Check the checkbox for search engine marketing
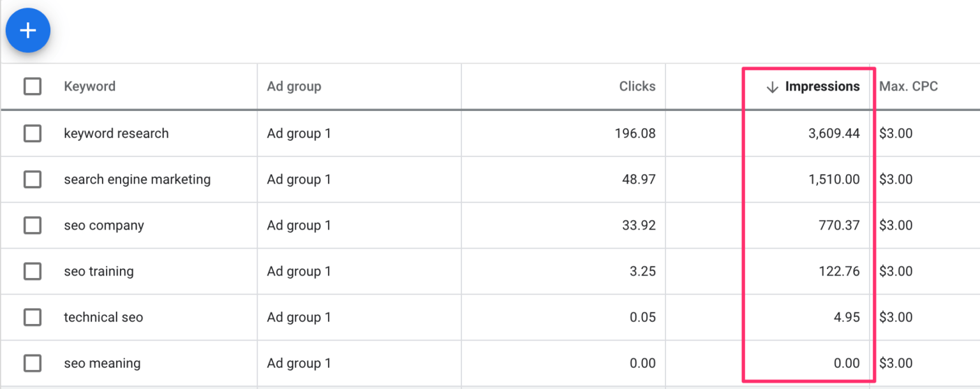 tap(33, 179)
